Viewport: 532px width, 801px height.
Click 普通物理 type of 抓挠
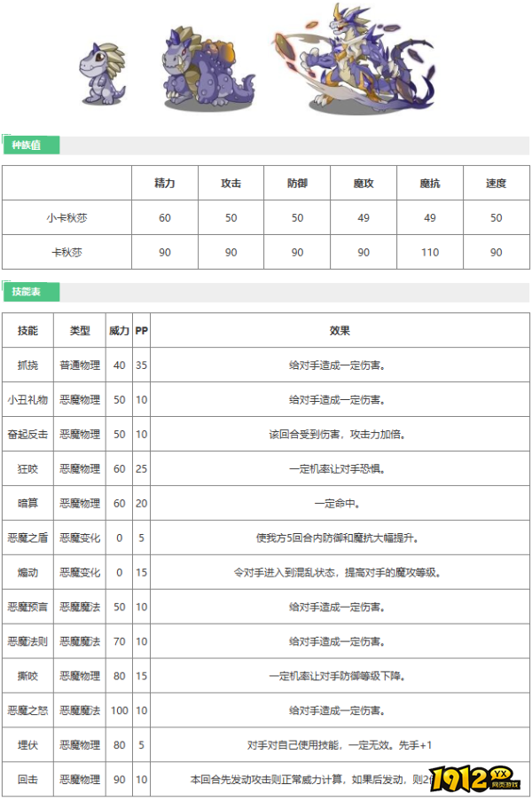tap(80, 365)
